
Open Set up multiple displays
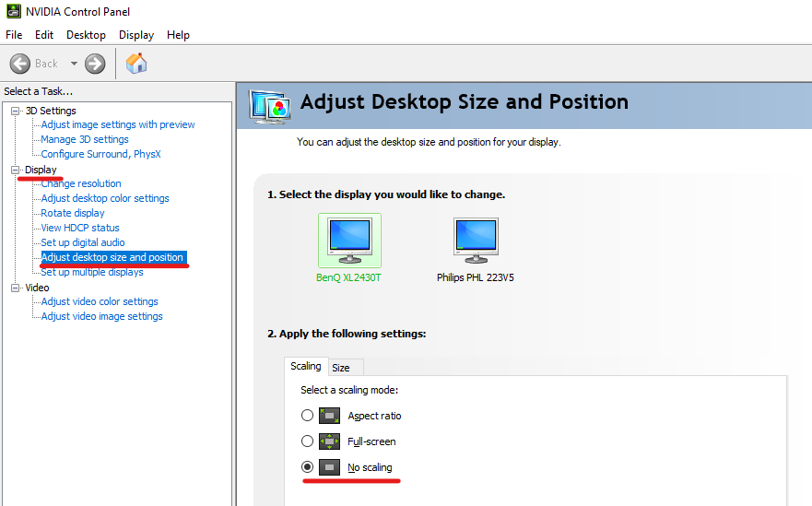pyautogui.click(x=92, y=272)
